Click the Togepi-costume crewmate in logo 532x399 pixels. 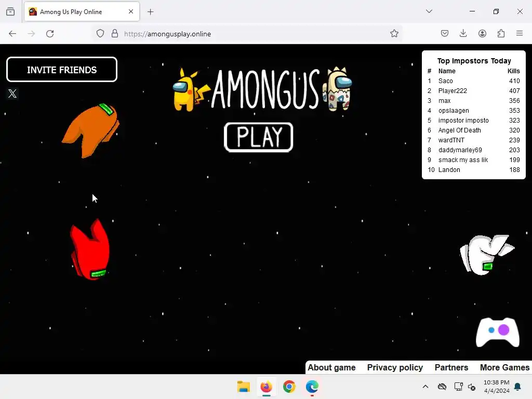point(338,89)
